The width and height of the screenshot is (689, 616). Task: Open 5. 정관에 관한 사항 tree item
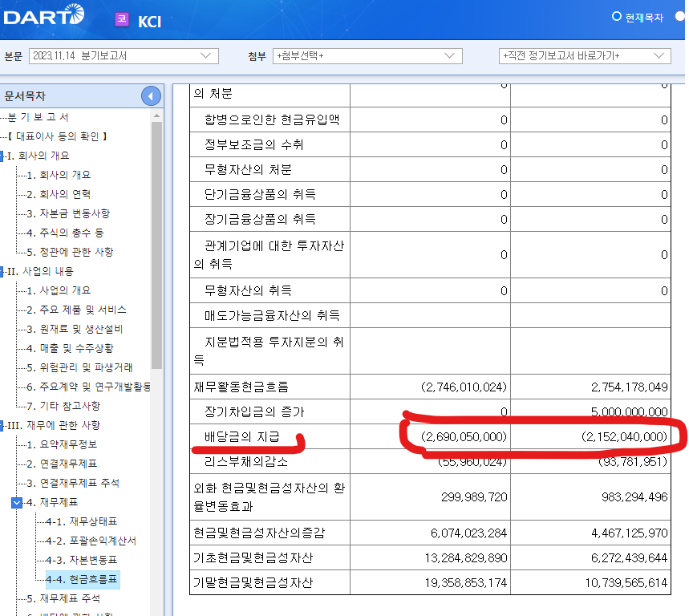tap(70, 252)
